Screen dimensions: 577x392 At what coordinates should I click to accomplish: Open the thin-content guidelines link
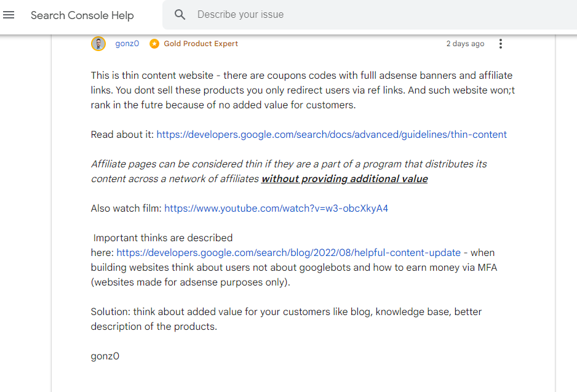pyautogui.click(x=332, y=134)
